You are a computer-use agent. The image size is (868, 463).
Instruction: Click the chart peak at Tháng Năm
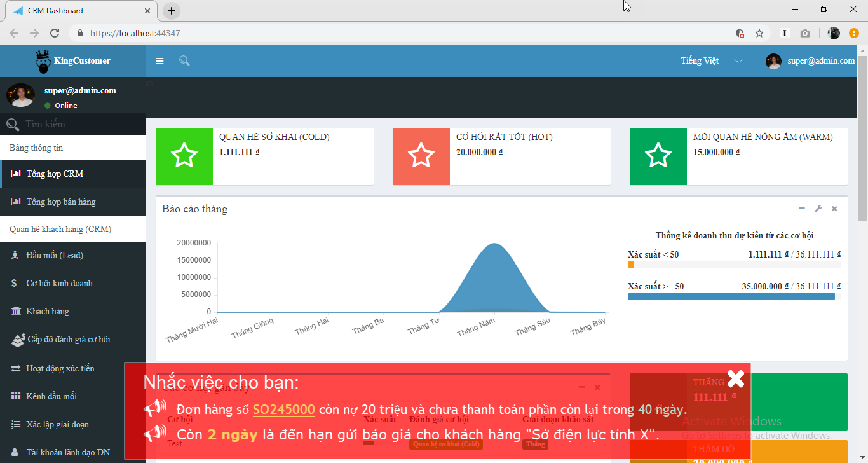[494, 244]
